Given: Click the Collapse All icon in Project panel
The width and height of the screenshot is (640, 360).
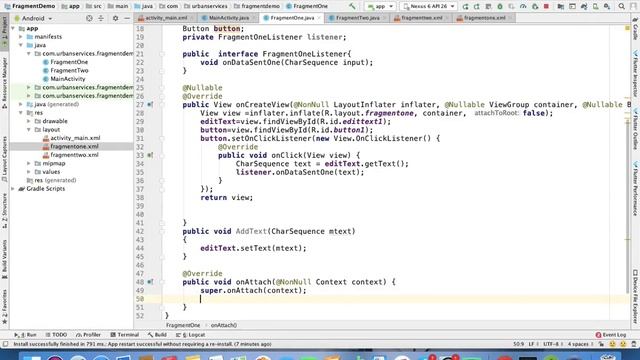Looking at the screenshot, I should coord(101,18).
